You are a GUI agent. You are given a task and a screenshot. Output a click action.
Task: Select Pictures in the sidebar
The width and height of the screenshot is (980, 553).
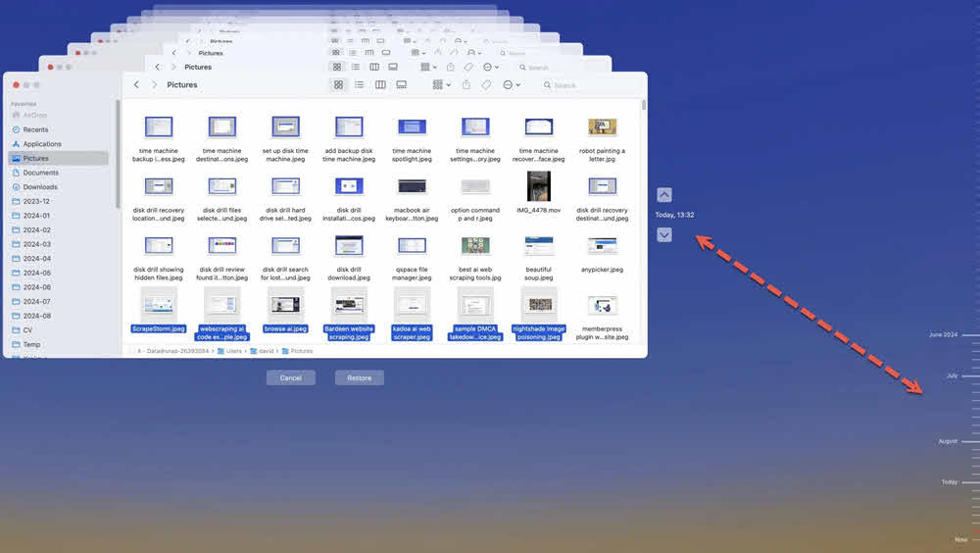coord(58,158)
